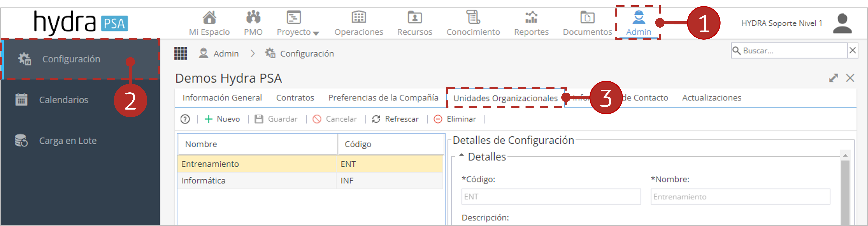Open the Reportes module icon
Viewport: 868px width, 226px height.
click(531, 18)
